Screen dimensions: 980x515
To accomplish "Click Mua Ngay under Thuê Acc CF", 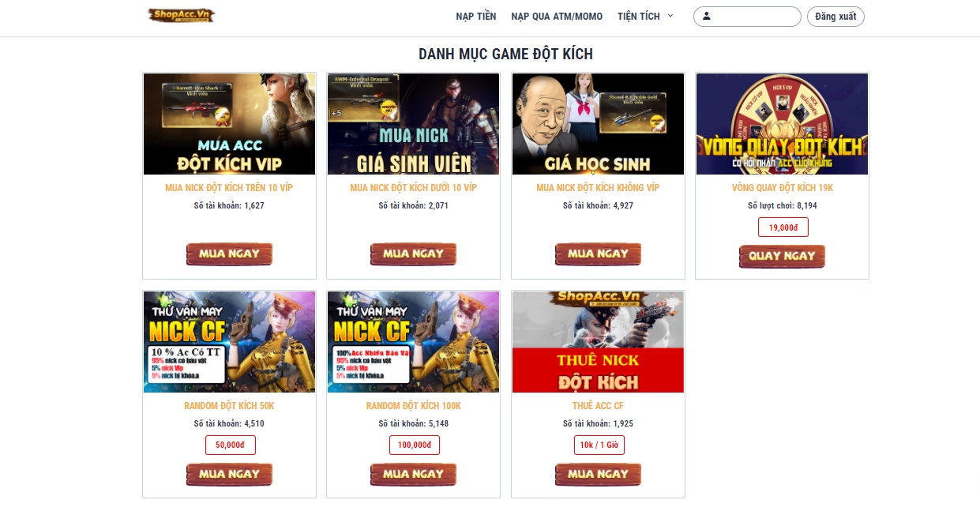I will (598, 474).
